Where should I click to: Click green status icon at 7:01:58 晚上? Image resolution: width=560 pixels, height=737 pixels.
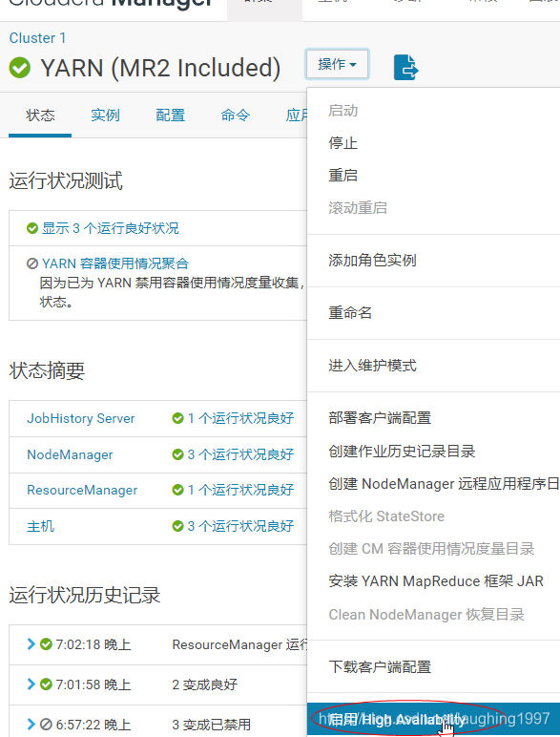tap(46, 684)
